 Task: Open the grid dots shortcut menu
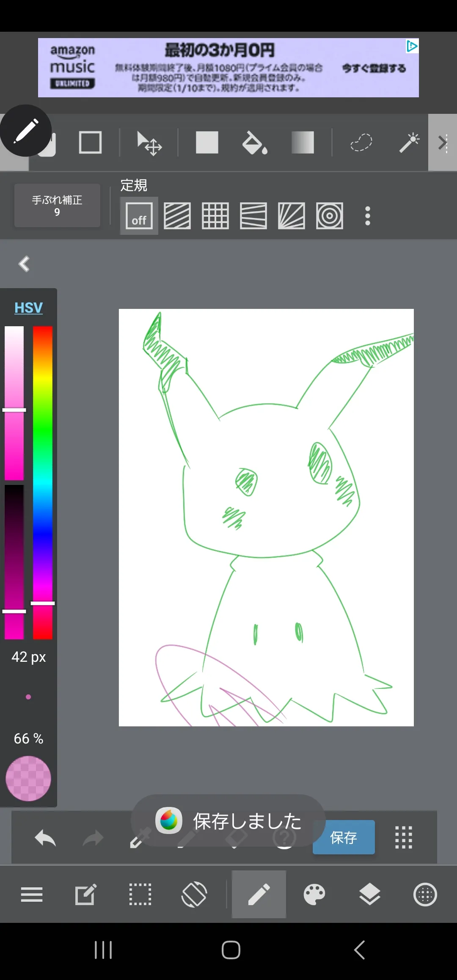pos(404,837)
